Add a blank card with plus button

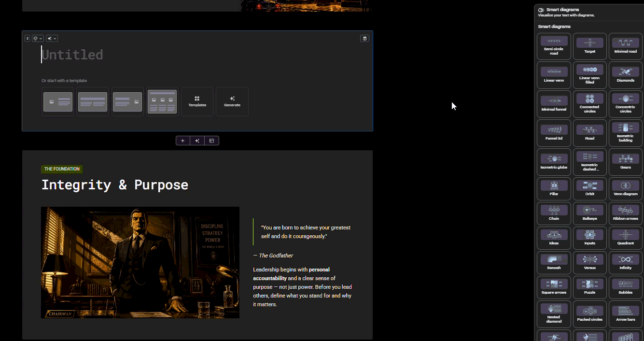point(182,141)
